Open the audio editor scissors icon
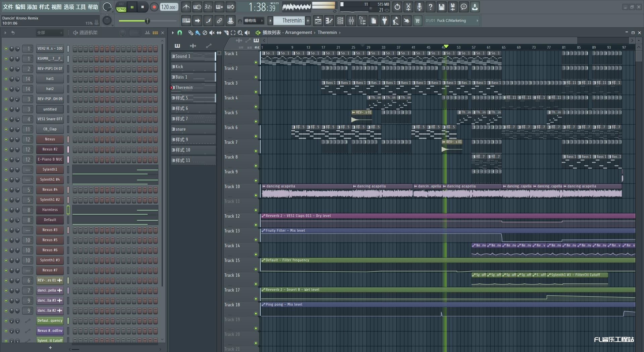Viewport: 644px width, 352px height. 408,7
